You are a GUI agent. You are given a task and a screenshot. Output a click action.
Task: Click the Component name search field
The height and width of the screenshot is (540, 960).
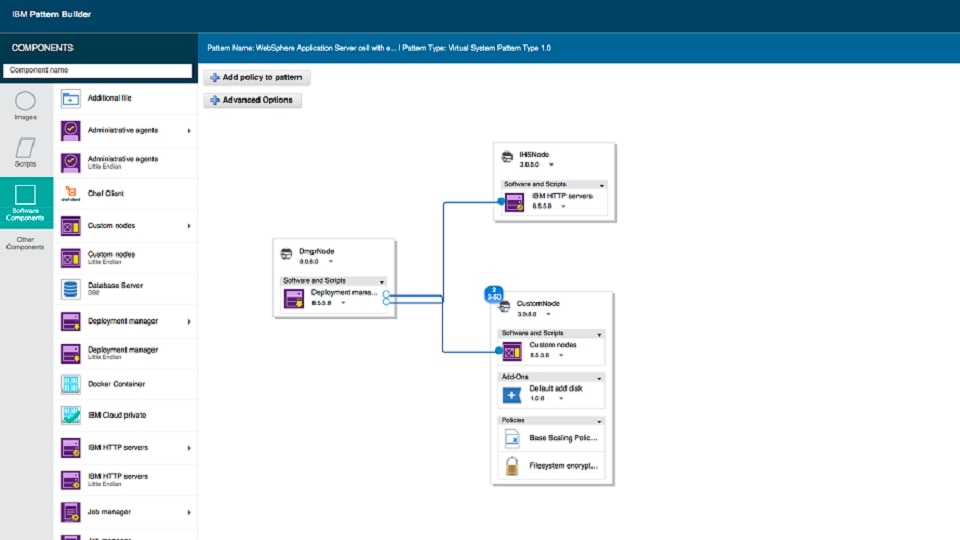(97, 70)
